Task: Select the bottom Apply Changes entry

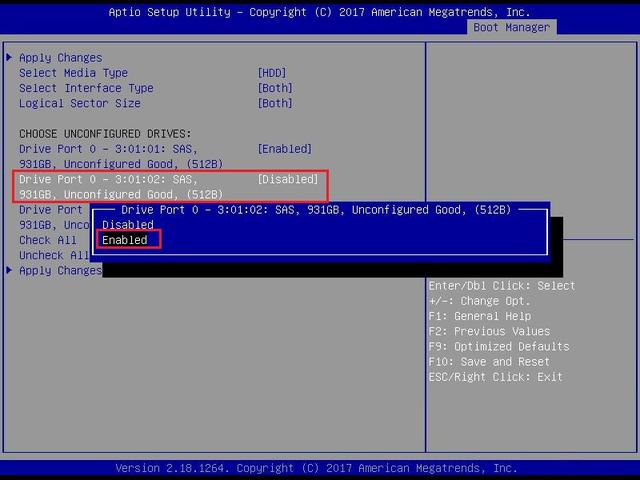Action: coord(60,271)
